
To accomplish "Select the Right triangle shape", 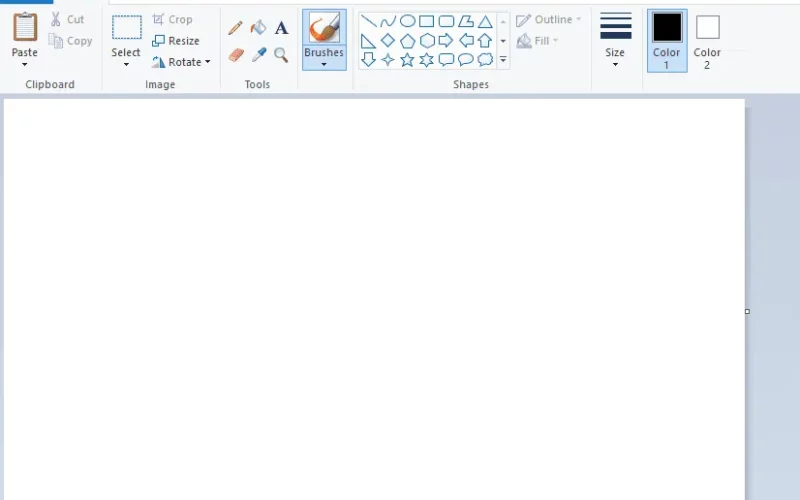I will pos(368,40).
